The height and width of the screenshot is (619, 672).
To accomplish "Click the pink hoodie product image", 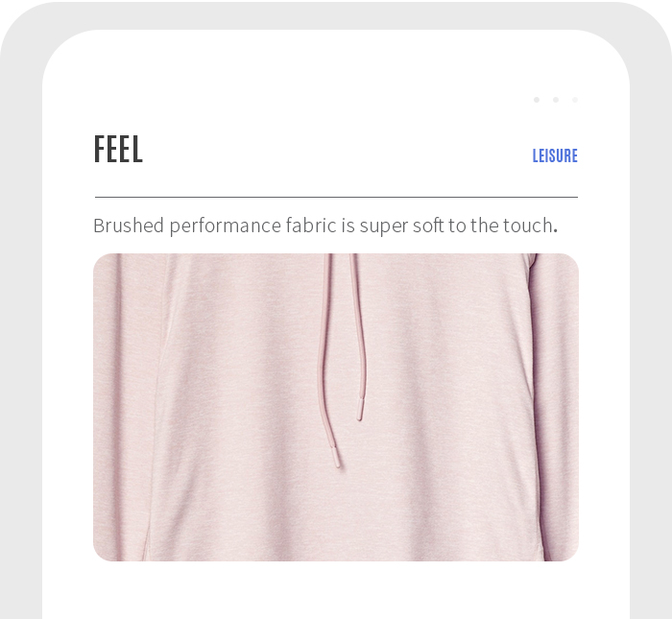I will 336,407.
